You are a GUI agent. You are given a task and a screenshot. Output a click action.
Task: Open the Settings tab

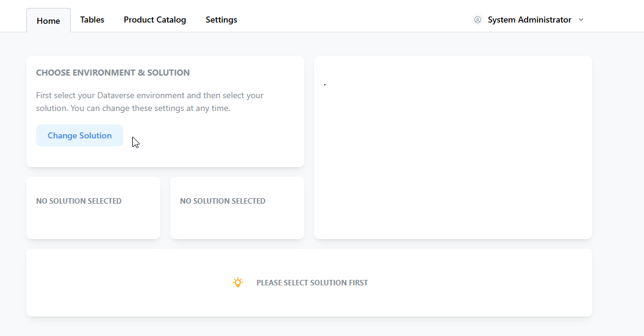(x=221, y=20)
